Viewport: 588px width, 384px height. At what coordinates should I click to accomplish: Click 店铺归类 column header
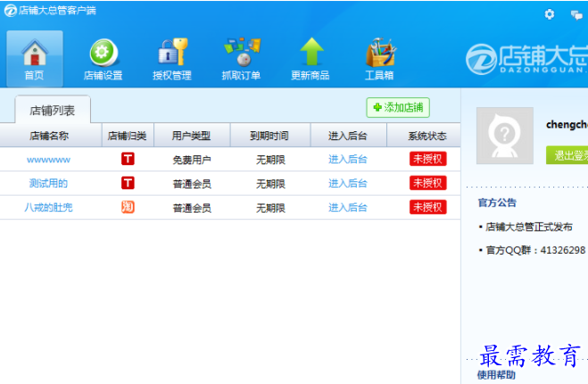pyautogui.click(x=128, y=136)
